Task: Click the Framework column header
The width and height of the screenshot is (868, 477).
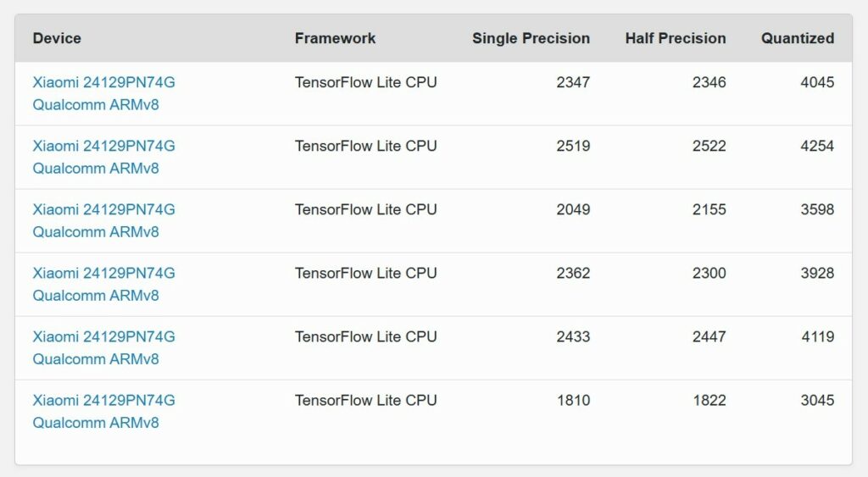Action: 335,38
